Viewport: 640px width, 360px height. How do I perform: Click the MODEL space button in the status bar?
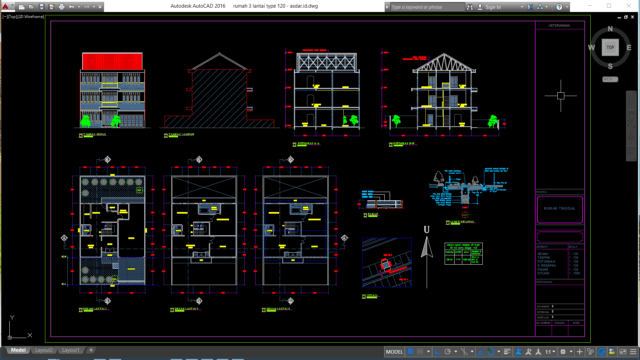(394, 352)
